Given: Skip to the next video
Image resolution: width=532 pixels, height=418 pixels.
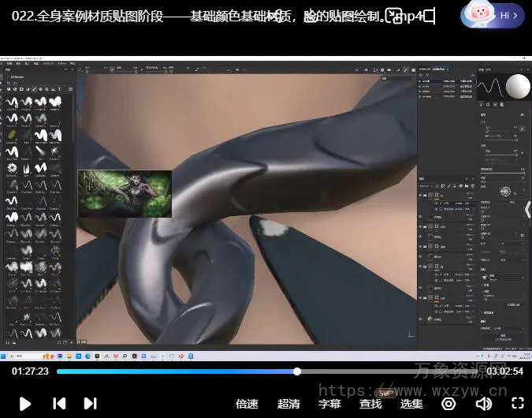Looking at the screenshot, I should [91, 403].
